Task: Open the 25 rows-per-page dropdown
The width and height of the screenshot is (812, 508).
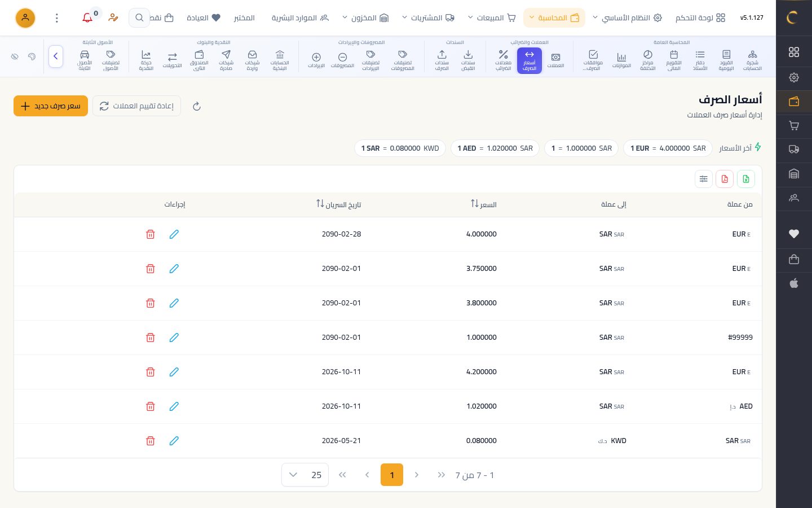Action: click(x=305, y=475)
